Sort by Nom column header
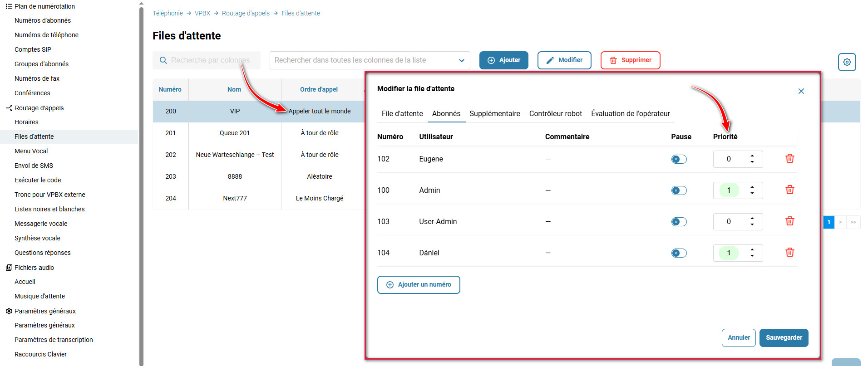868x366 pixels. (x=234, y=89)
